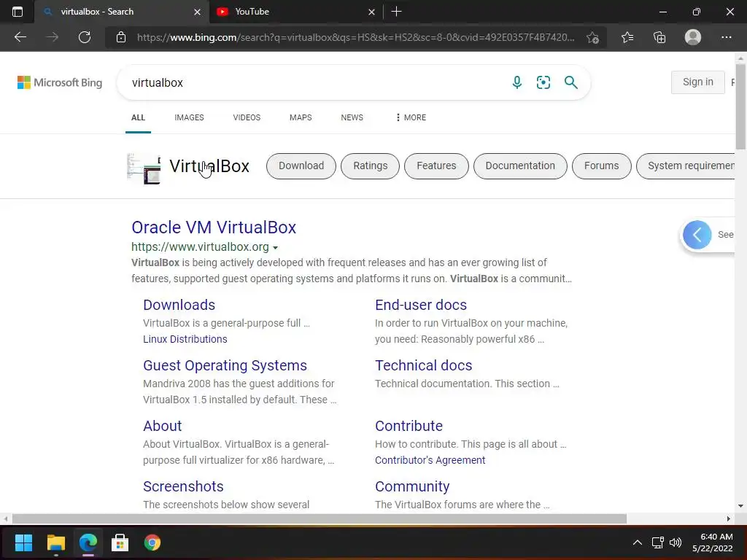Switch to NEWS results
Screen dimensions: 747x560
pos(352,117)
